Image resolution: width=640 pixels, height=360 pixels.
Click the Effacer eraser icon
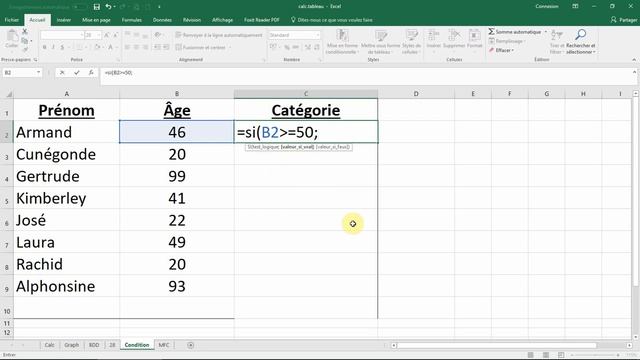[492, 50]
